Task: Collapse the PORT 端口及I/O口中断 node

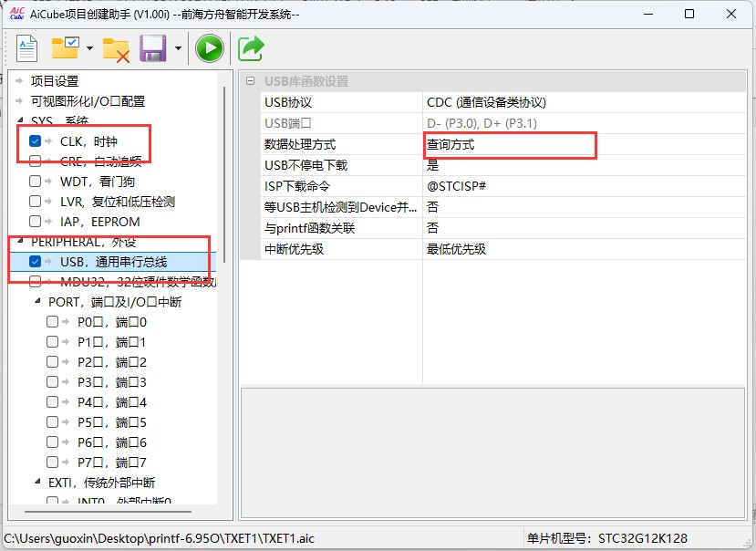Action: point(37,301)
